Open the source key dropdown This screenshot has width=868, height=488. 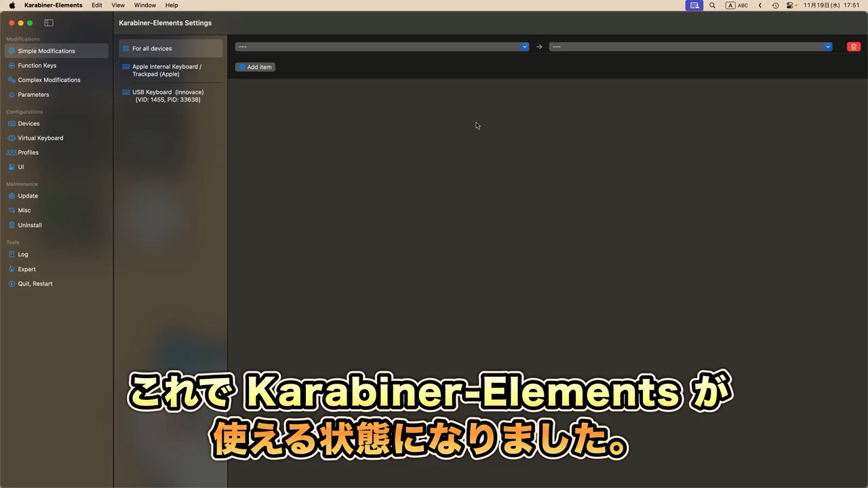382,47
